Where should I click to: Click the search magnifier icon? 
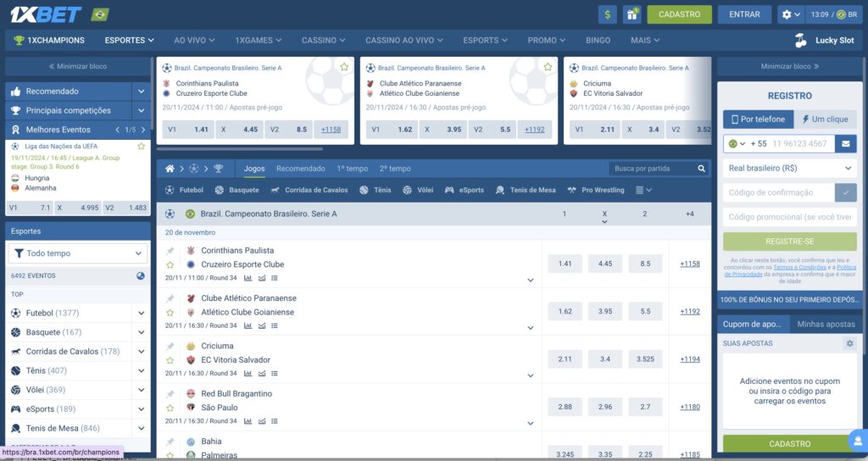coord(701,169)
